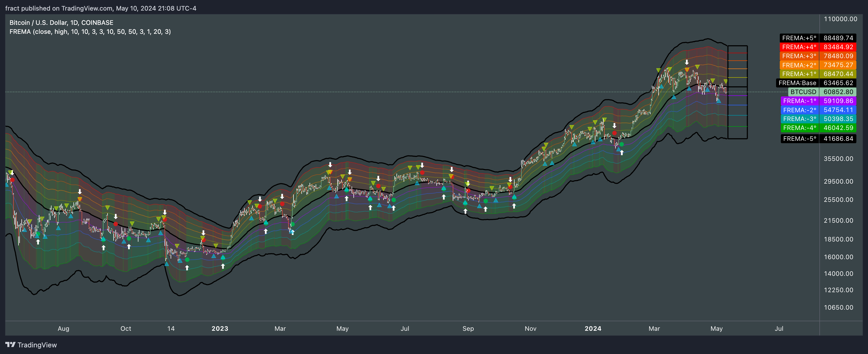Click the 2023 year label on the time axis
Screen dimensions: 868x354
tap(220, 328)
